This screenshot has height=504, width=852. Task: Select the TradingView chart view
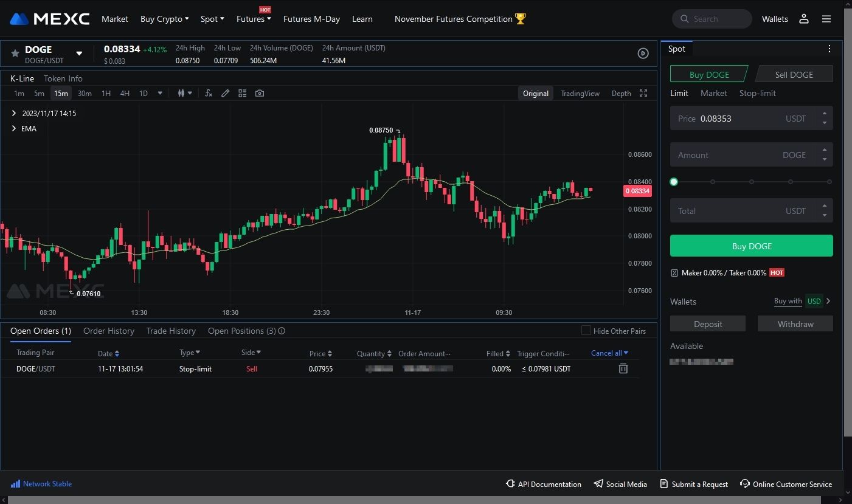pos(580,93)
